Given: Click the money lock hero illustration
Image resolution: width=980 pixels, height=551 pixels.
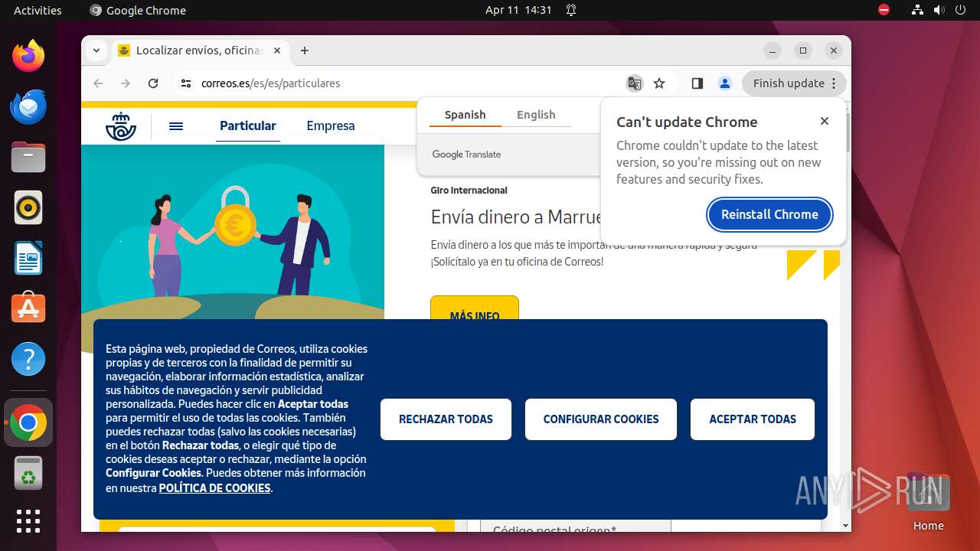Looking at the screenshot, I should [233, 232].
